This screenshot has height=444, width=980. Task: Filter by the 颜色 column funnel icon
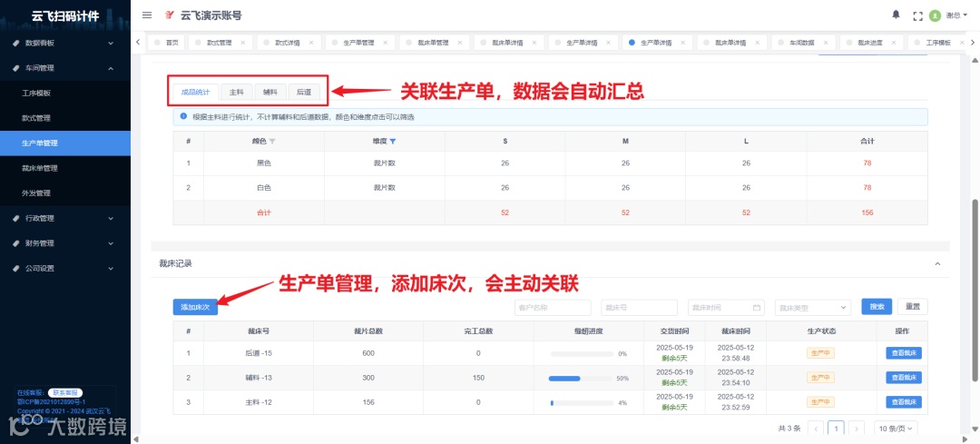click(x=272, y=142)
